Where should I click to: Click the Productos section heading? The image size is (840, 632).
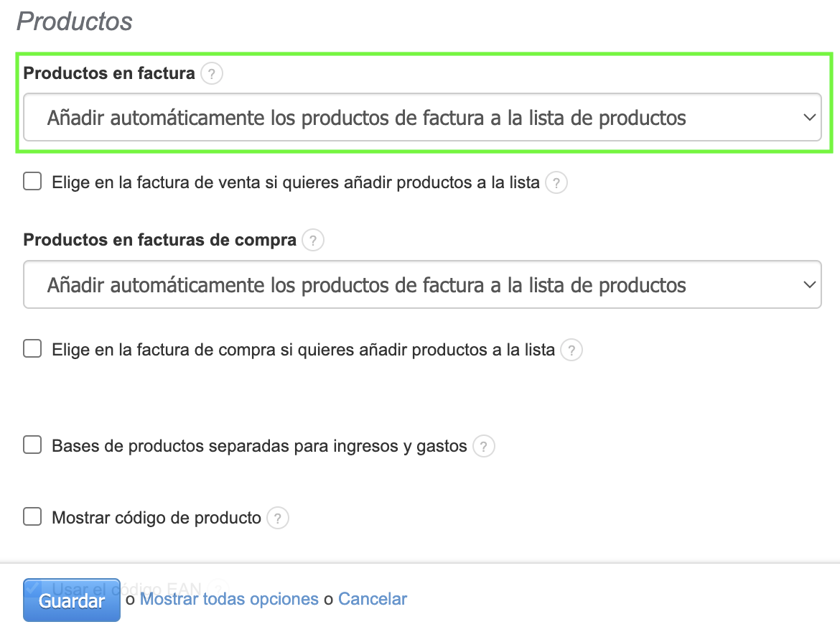pyautogui.click(x=75, y=22)
